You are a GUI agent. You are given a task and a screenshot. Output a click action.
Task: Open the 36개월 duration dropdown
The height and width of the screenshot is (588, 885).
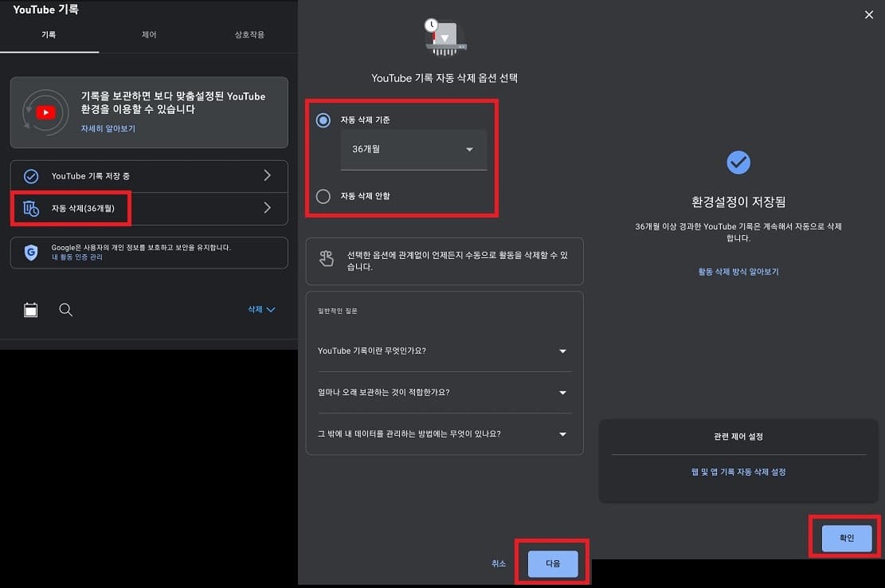click(x=413, y=150)
